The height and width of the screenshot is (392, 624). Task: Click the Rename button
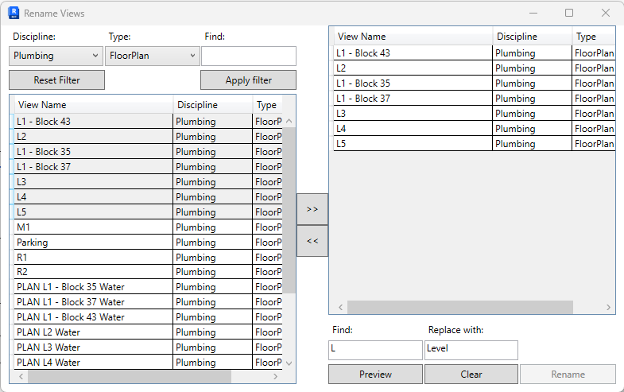point(568,374)
